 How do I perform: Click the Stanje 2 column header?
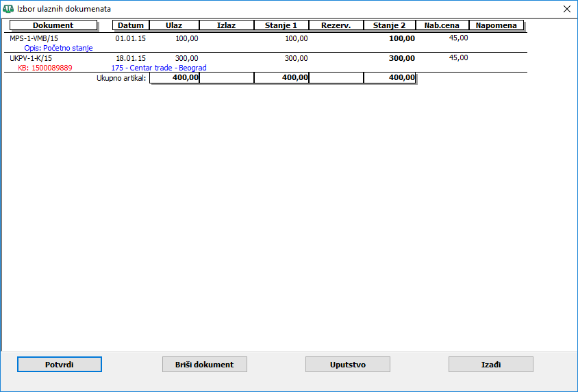pyautogui.click(x=389, y=25)
